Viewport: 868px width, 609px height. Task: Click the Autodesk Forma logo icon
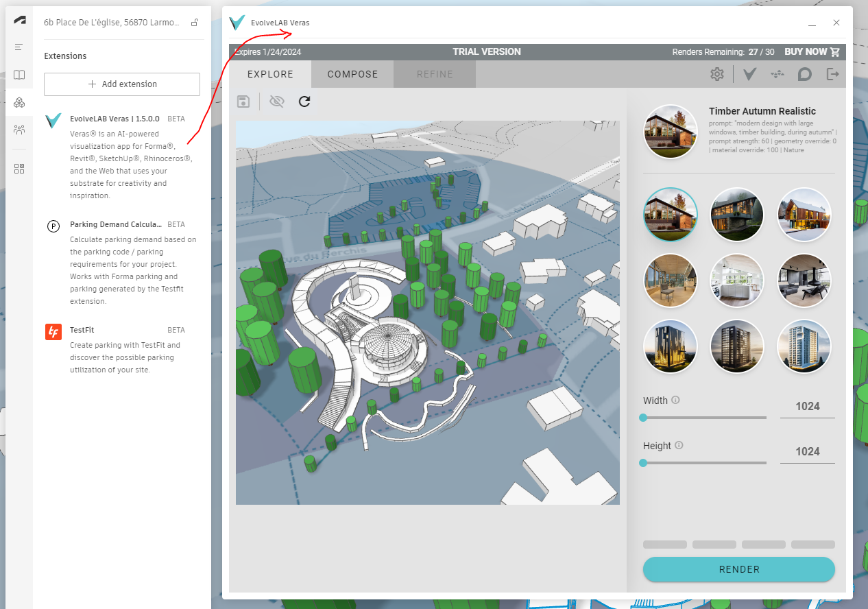click(x=19, y=20)
